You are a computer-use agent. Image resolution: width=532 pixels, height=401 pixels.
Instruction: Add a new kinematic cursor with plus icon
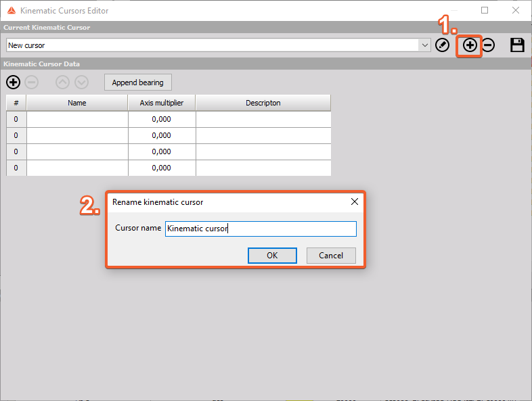coord(470,45)
